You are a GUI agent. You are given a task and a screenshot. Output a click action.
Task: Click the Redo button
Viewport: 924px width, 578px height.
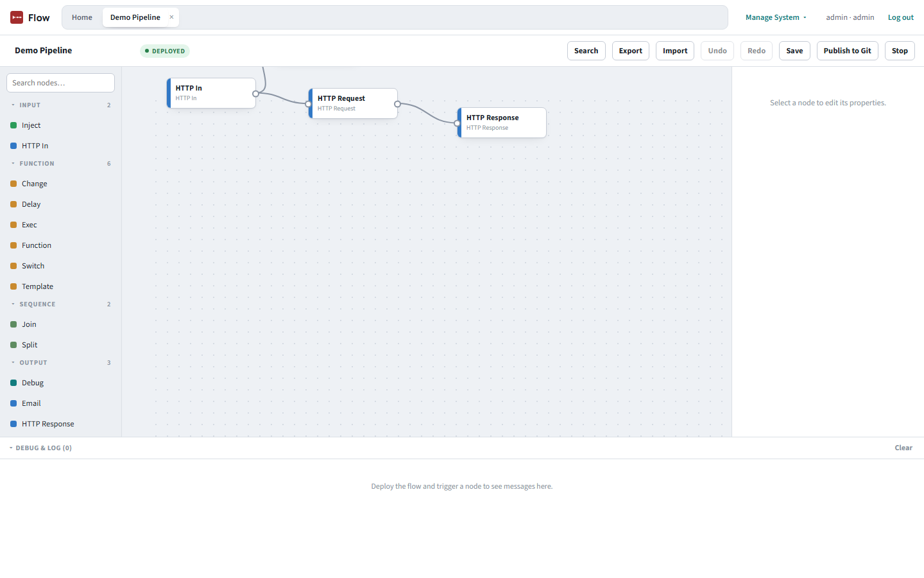pyautogui.click(x=757, y=51)
